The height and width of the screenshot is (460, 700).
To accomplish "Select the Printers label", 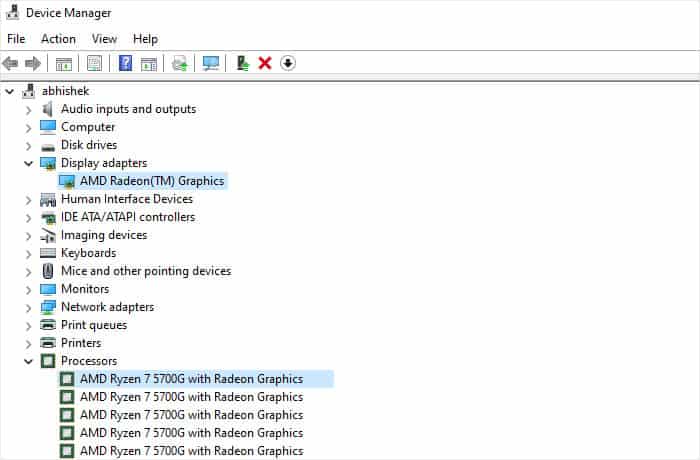I will tap(81, 343).
